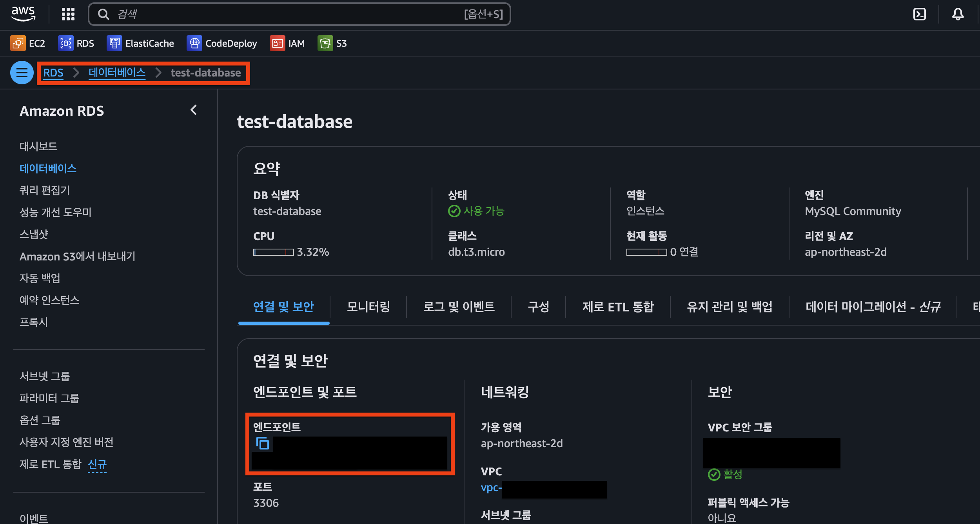The image size is (980, 524).
Task: Switch to the 모니터링 tab
Action: (x=368, y=306)
